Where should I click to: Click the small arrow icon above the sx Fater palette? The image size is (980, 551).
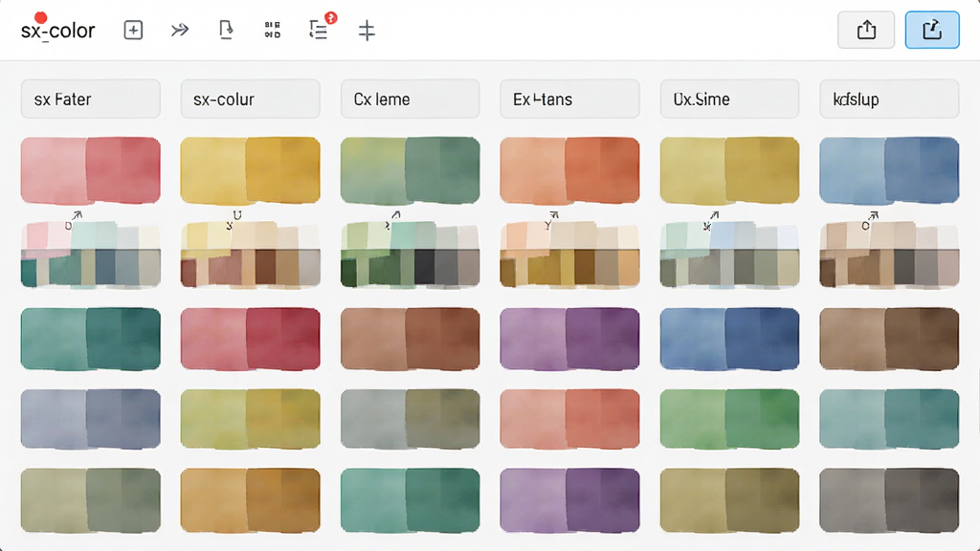tap(77, 215)
